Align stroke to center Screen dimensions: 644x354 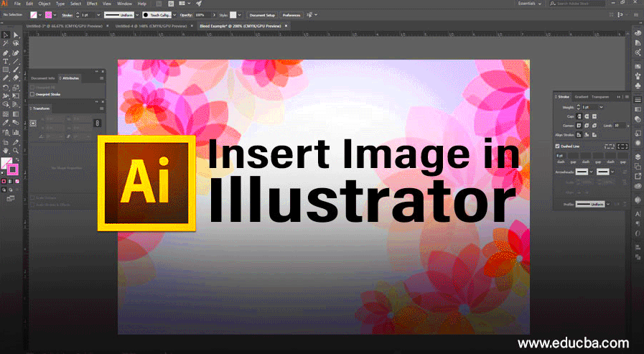click(x=579, y=135)
